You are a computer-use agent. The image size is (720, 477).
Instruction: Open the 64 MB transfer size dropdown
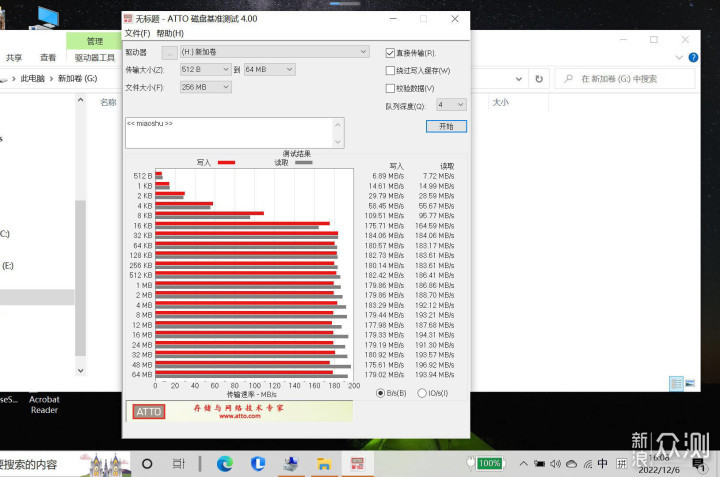(270, 69)
